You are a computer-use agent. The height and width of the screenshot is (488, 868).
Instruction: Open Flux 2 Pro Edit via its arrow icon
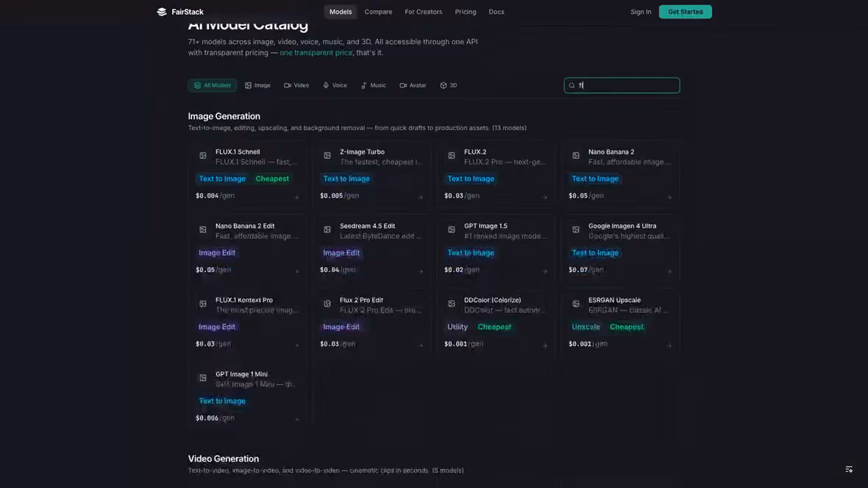click(421, 345)
